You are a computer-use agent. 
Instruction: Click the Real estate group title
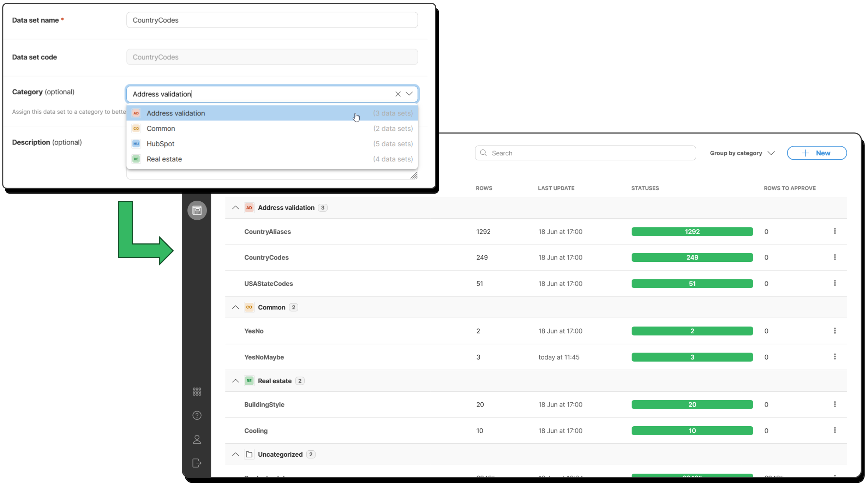[275, 381]
